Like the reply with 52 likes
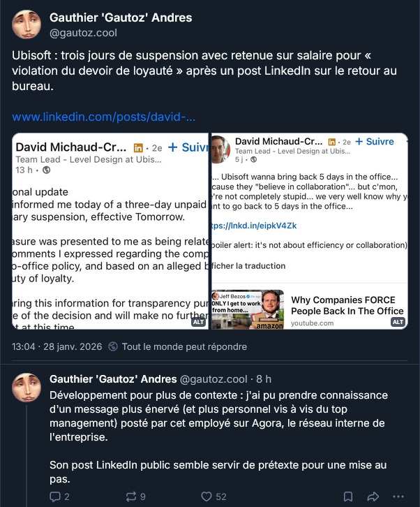This screenshot has height=507, width=420. click(x=206, y=497)
